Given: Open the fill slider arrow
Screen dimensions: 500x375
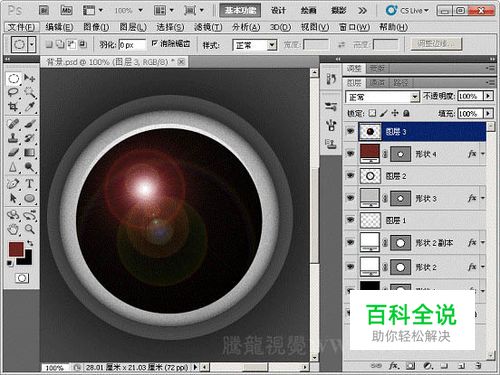Looking at the screenshot, I should [x=488, y=113].
